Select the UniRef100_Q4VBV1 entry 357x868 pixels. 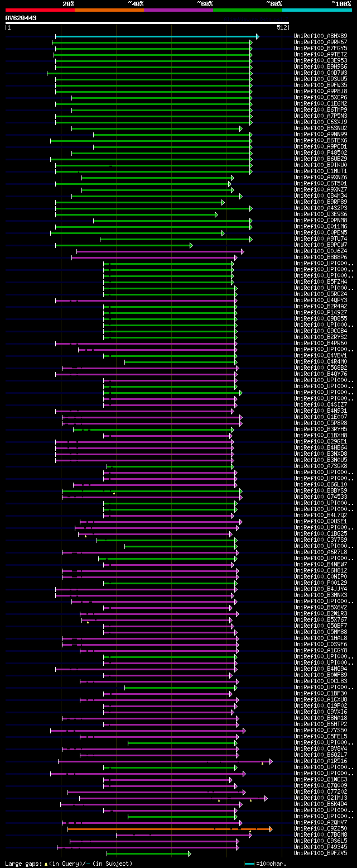click(x=320, y=356)
